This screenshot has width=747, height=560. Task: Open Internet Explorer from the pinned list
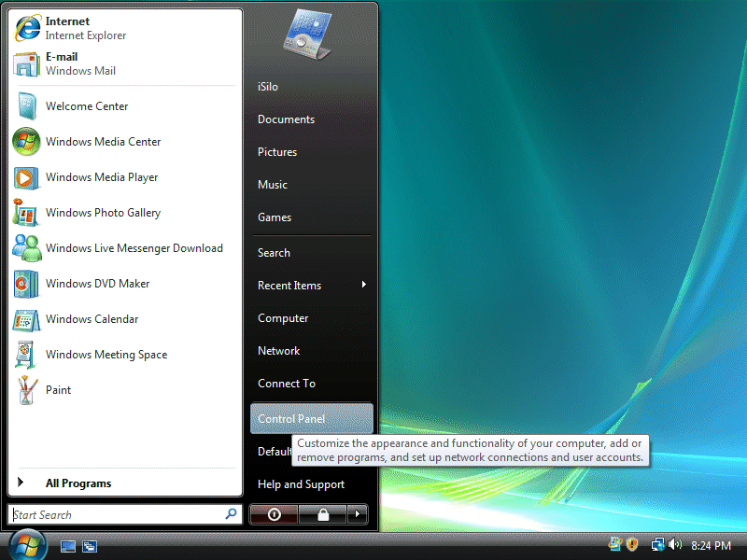pyautogui.click(x=26, y=28)
